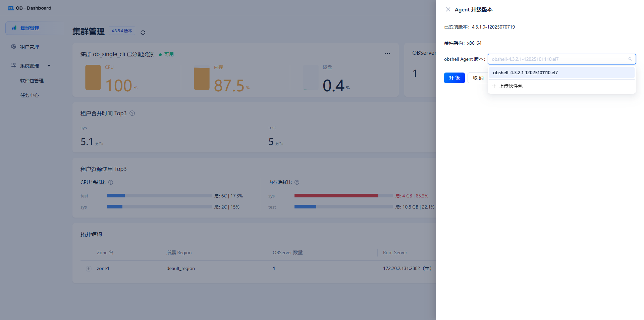Open 软件包管理 submenu item
This screenshot has height=320, width=644.
pos(32,81)
